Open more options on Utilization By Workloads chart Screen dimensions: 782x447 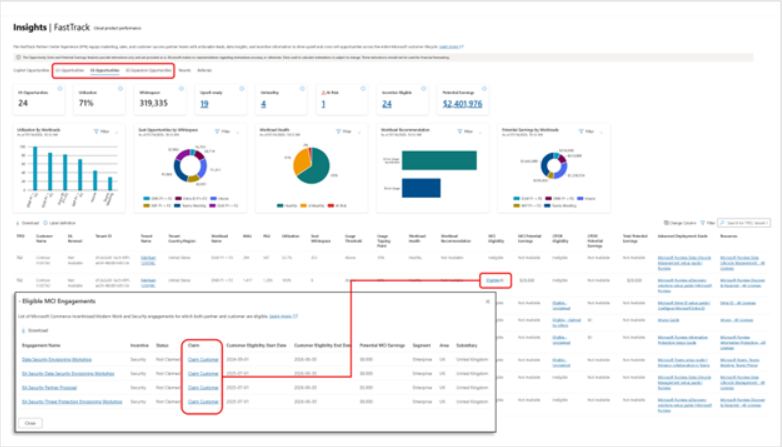117,132
